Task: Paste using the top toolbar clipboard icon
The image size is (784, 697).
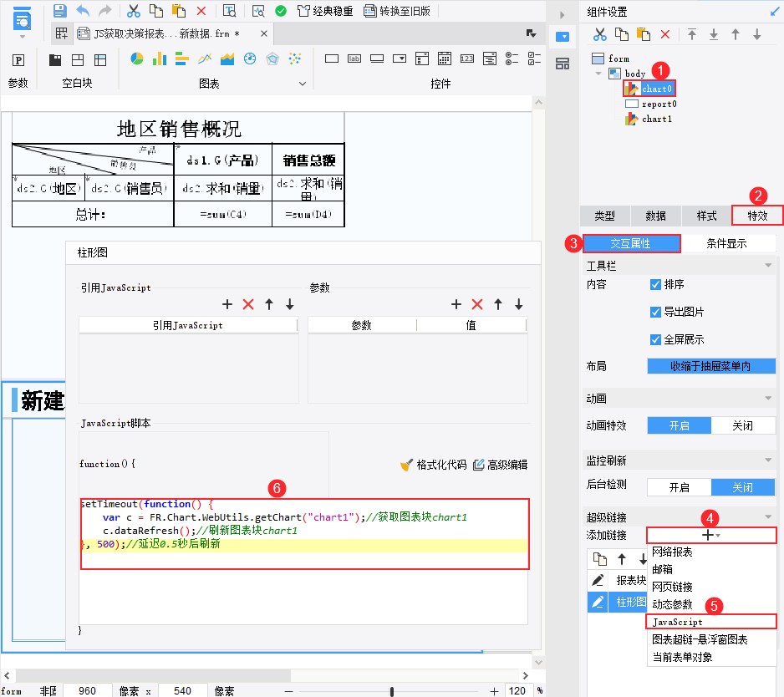Action: click(179, 11)
